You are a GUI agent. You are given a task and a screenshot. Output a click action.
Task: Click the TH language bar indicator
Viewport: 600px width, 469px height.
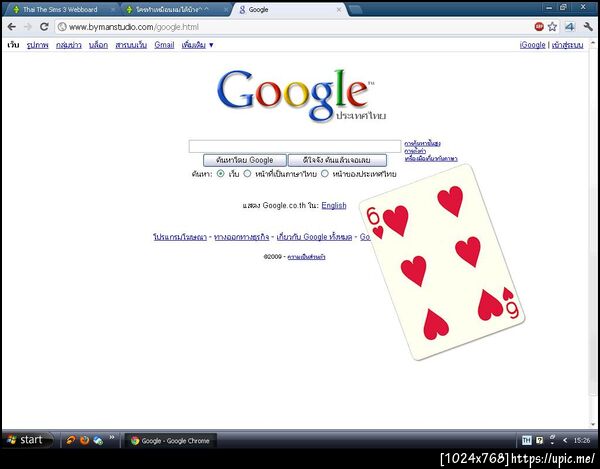(x=527, y=441)
